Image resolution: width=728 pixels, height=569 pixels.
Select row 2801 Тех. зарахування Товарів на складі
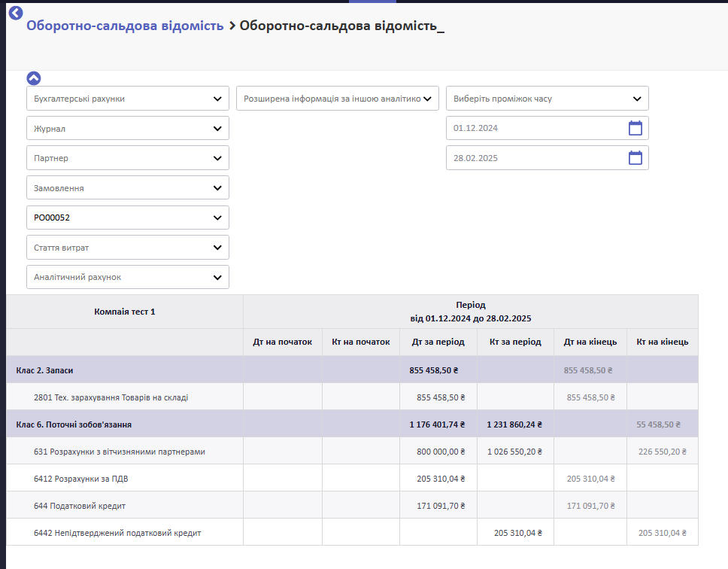pyautogui.click(x=353, y=397)
